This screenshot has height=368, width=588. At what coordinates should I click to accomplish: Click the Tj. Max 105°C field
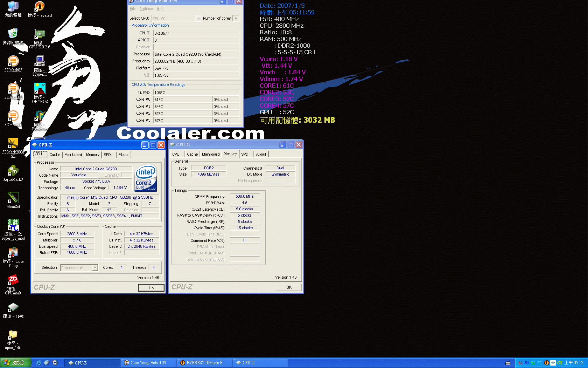[196, 93]
